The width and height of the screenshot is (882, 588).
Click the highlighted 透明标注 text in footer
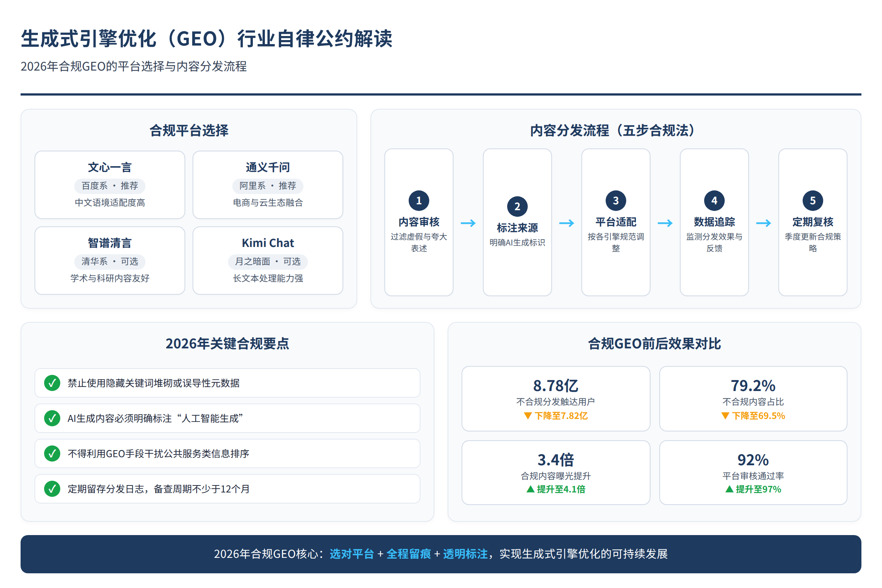point(465,554)
